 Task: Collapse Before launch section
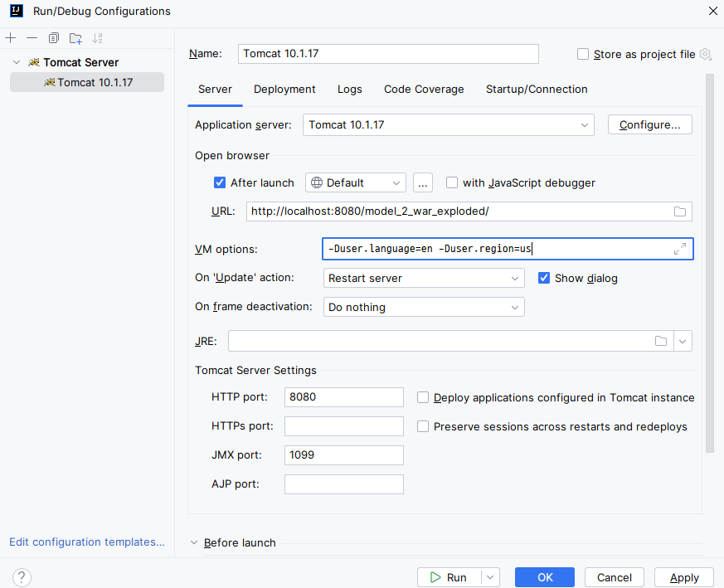194,542
